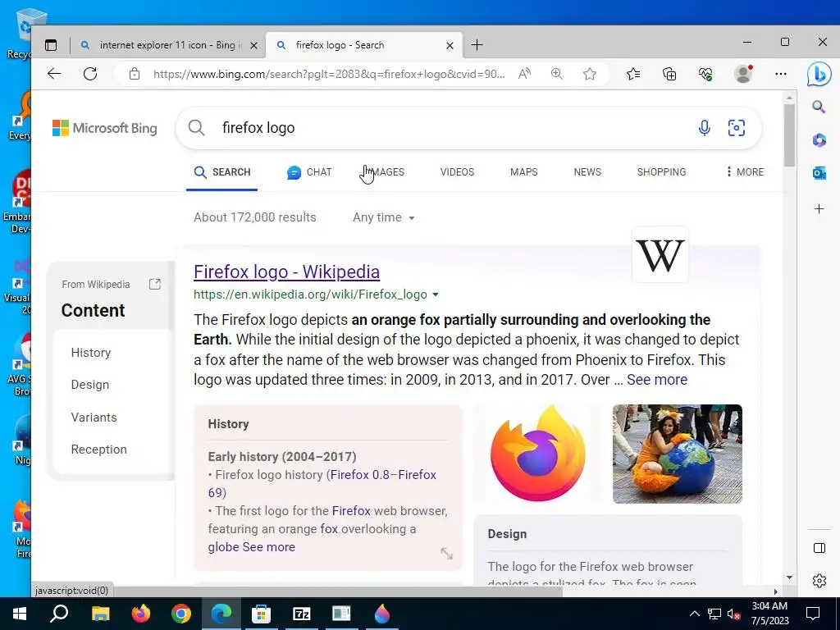Jump to History in Content panel
Viewport: 840px width, 630px height.
coord(91,353)
